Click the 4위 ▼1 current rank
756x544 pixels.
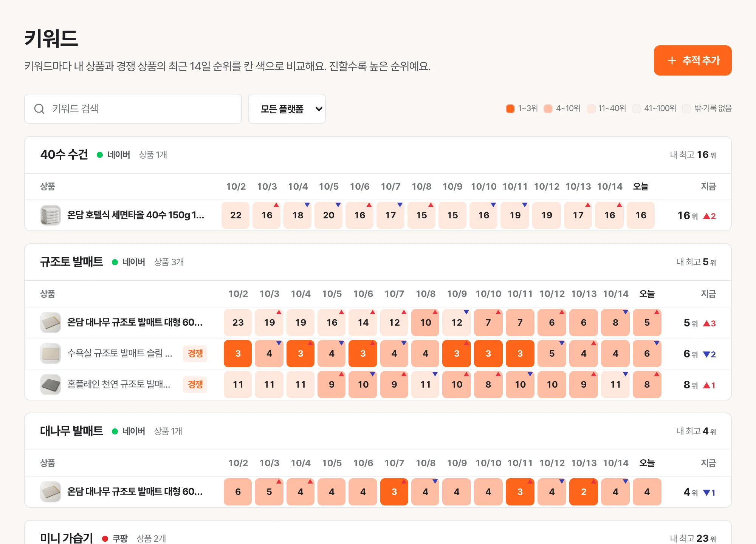(x=700, y=492)
